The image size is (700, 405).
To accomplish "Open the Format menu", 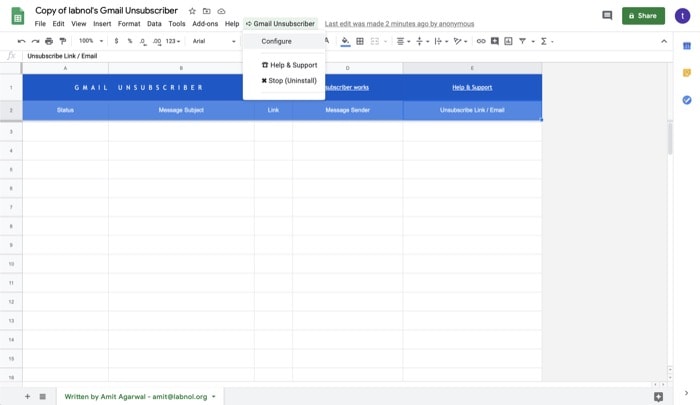I will click(x=129, y=24).
